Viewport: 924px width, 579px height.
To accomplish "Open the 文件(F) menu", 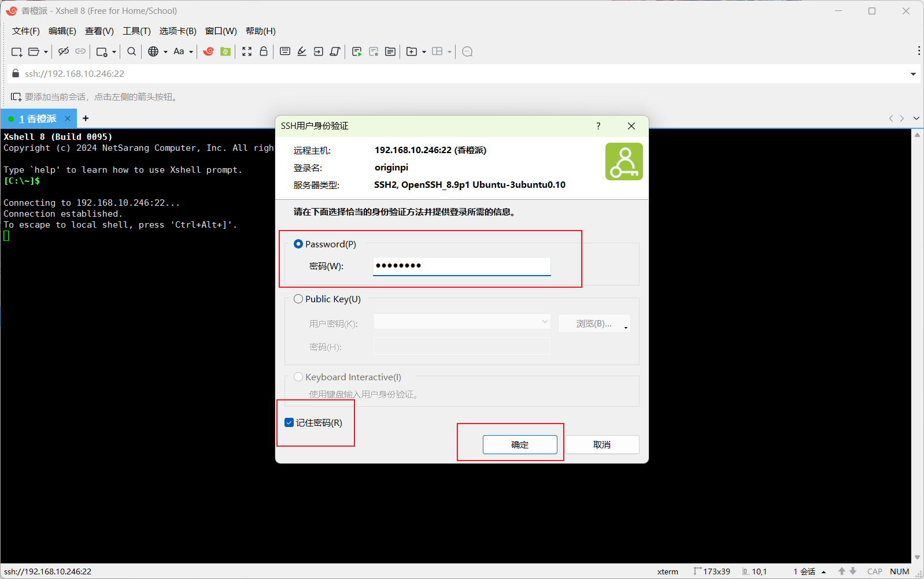I will [x=26, y=31].
